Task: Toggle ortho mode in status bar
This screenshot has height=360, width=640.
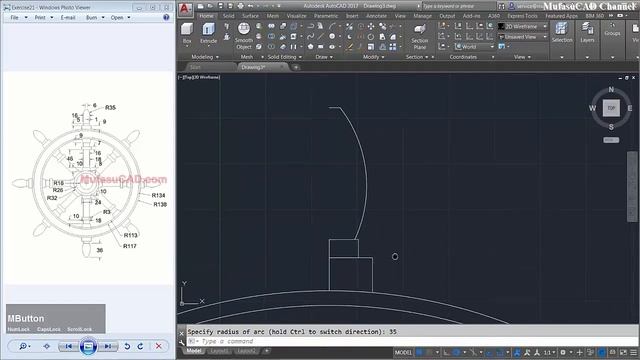Action: point(447,352)
